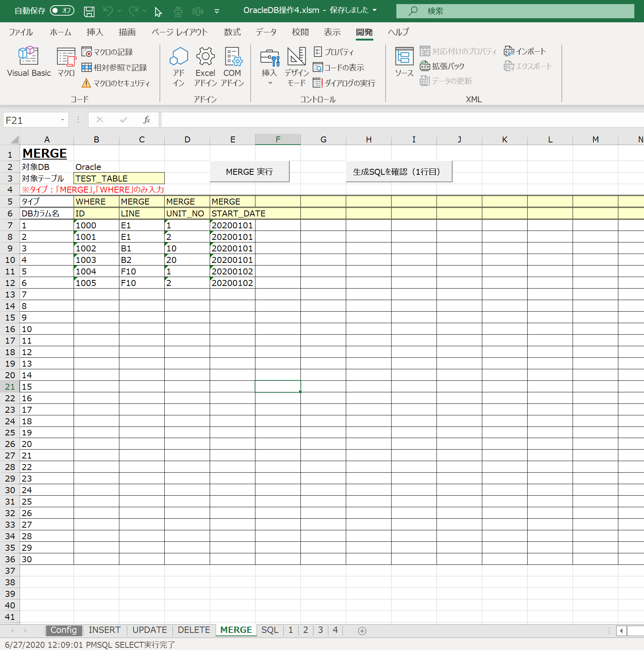Select the Oracle cell in row 2
Viewport: 644px width, 650px height.
click(x=96, y=167)
